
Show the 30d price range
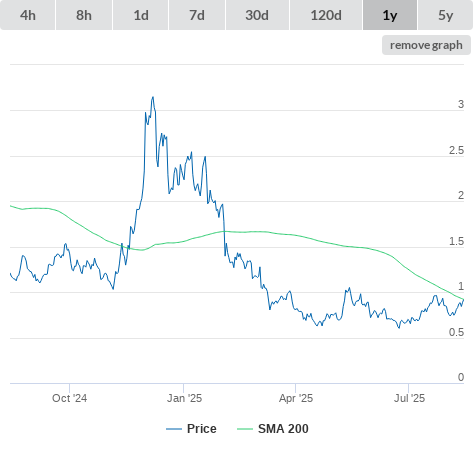point(257,15)
